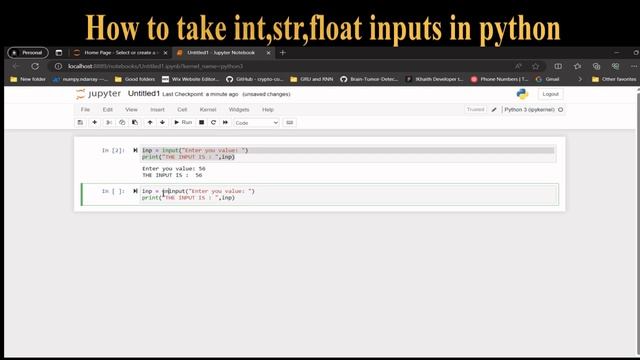The width and height of the screenshot is (640, 360).
Task: Click the Python logo icon
Action: pyautogui.click(x=522, y=94)
